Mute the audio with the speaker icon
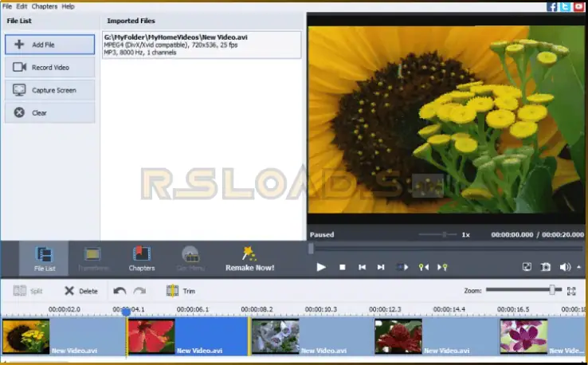 pyautogui.click(x=565, y=267)
